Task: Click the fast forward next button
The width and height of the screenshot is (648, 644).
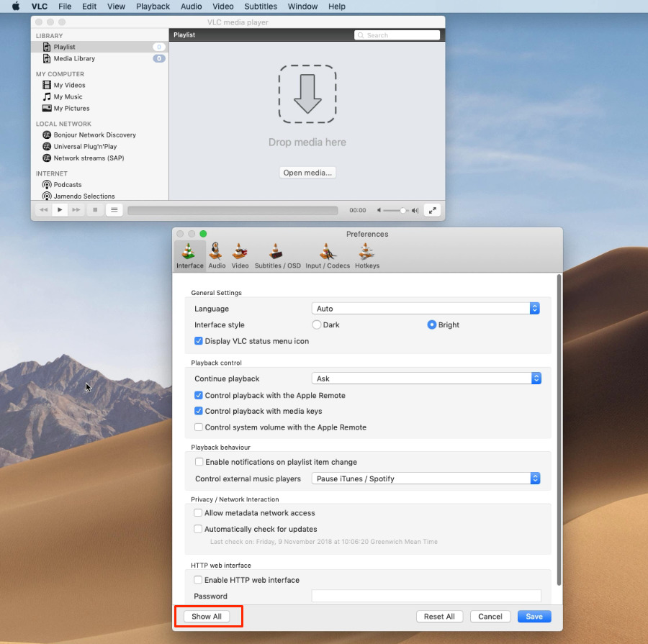Action: (x=76, y=210)
